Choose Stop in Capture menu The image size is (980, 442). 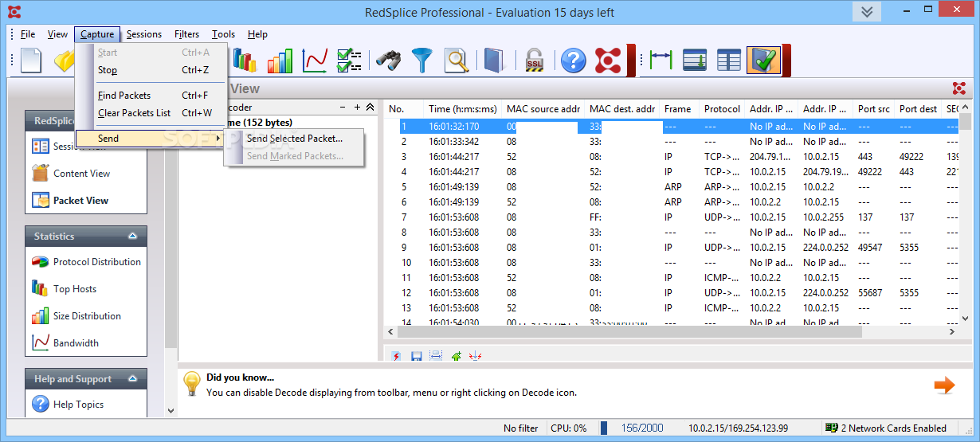(x=151, y=70)
